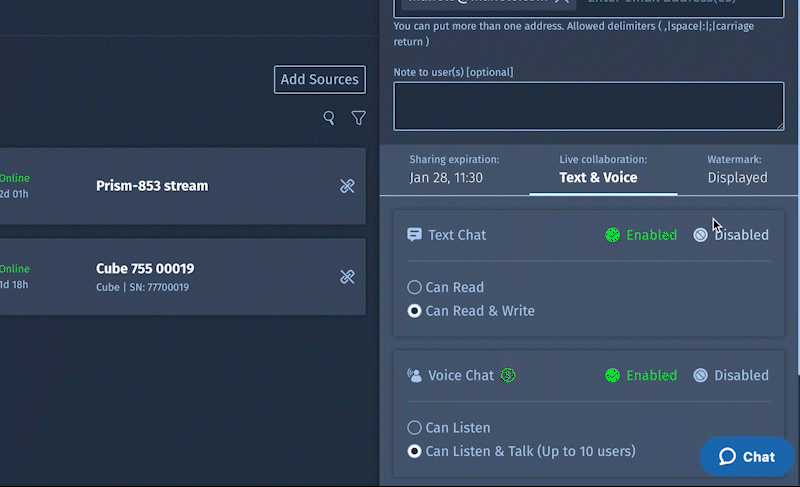The width and height of the screenshot is (800, 487).
Task: Remove the entered email address chip
Action: coord(562,2)
